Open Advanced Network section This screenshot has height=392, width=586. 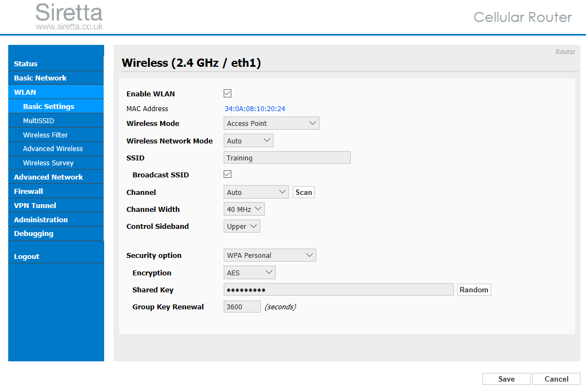click(x=56, y=177)
